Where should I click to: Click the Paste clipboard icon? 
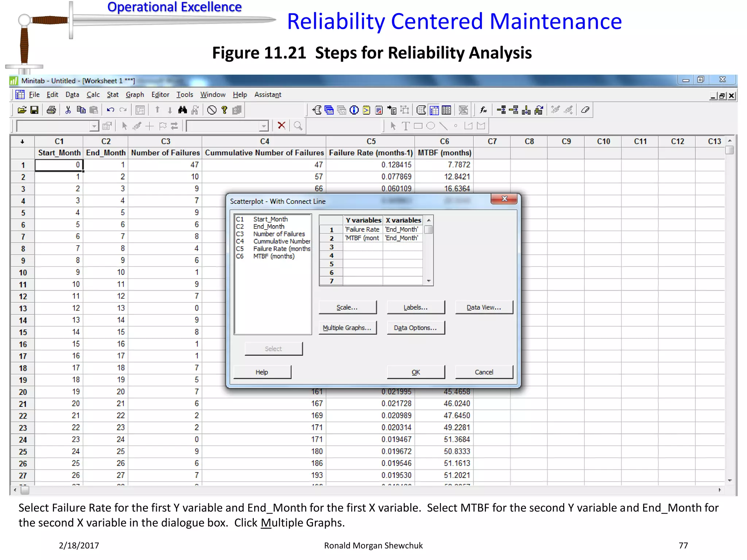94,110
